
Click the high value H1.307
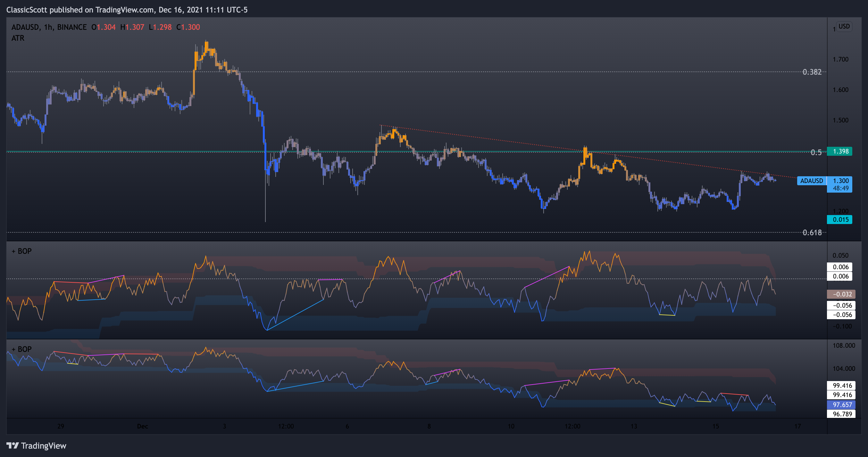(x=132, y=27)
